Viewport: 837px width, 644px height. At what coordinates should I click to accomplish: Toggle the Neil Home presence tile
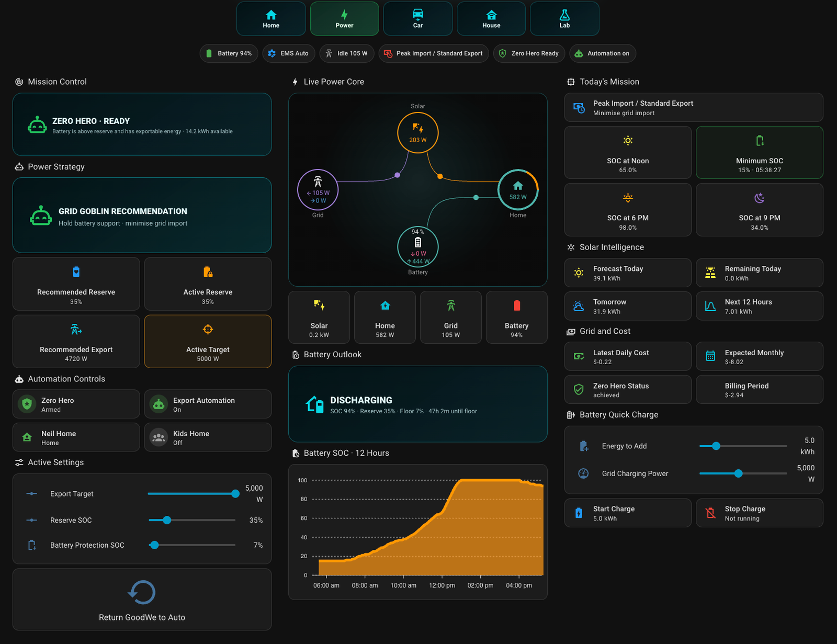tap(76, 437)
